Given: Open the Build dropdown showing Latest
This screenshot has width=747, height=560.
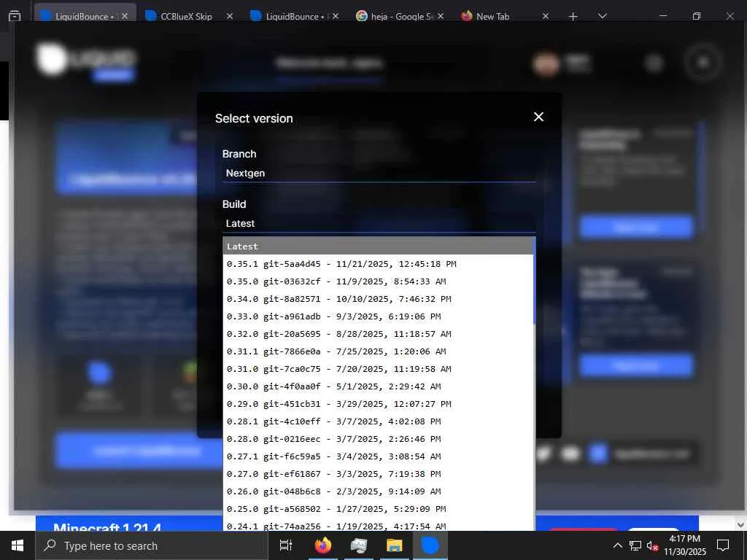Looking at the screenshot, I should click(379, 224).
